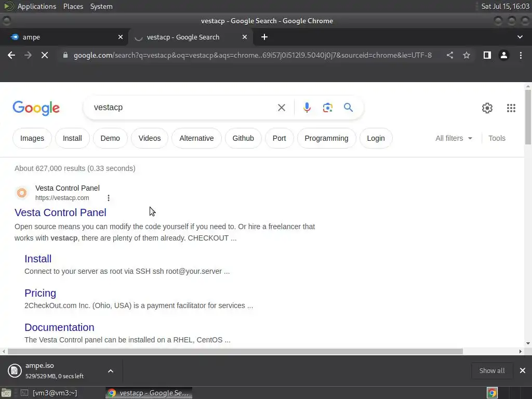Open more options for vestacp.com result
532x399 pixels.
[109, 198]
